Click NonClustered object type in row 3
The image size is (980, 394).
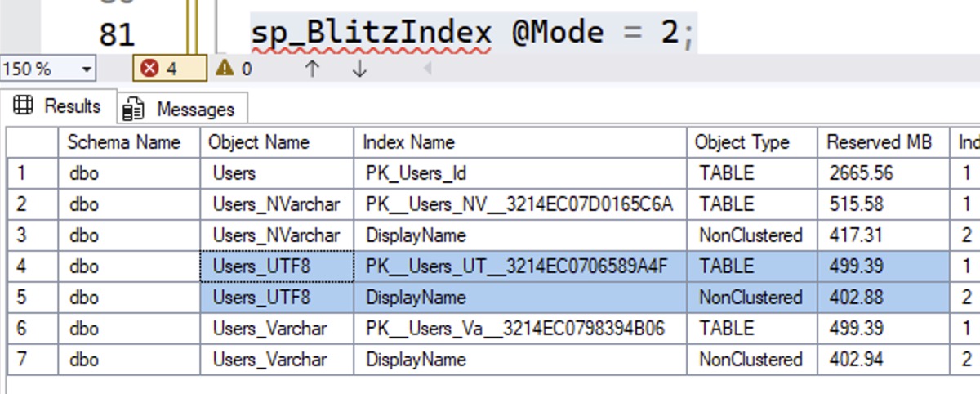click(x=752, y=235)
